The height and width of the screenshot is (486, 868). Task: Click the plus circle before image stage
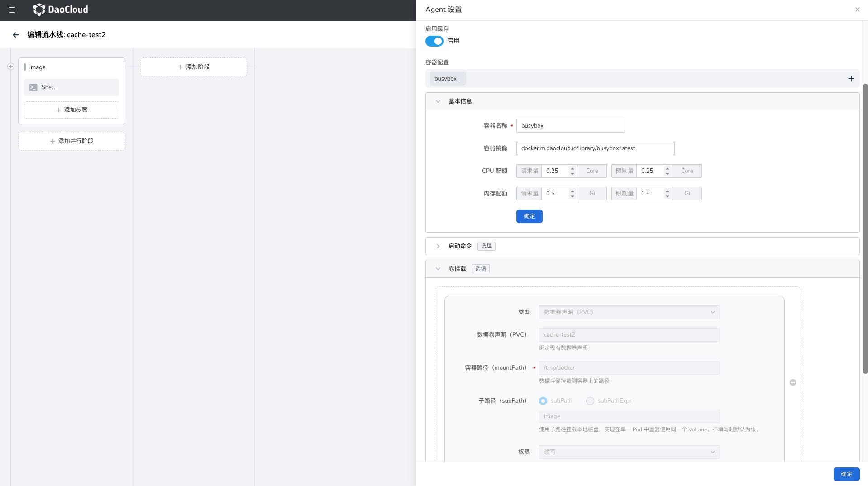point(11,67)
